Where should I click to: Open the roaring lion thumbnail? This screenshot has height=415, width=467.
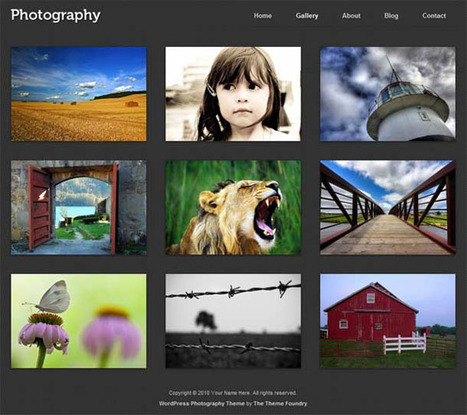click(x=233, y=208)
